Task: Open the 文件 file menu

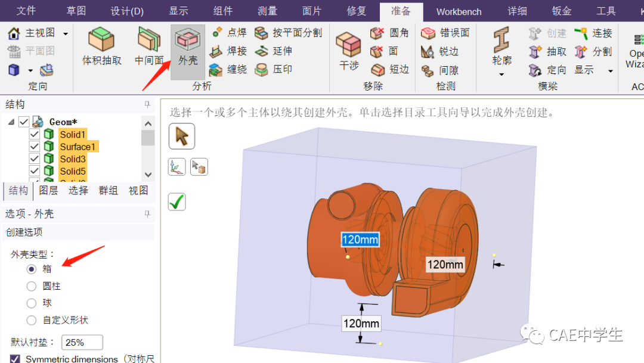Action: [26, 11]
